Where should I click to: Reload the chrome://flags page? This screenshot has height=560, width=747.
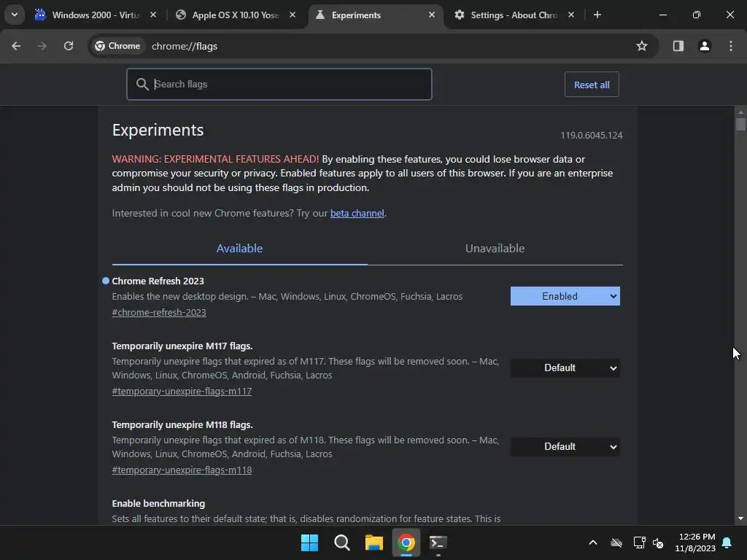click(69, 46)
